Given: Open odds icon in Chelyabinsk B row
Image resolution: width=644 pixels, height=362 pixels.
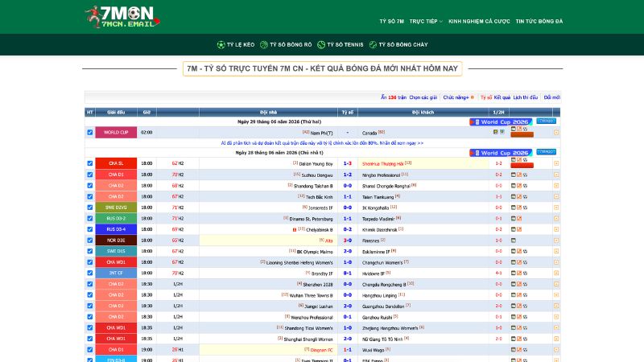Looking at the screenshot, I should [519, 229].
